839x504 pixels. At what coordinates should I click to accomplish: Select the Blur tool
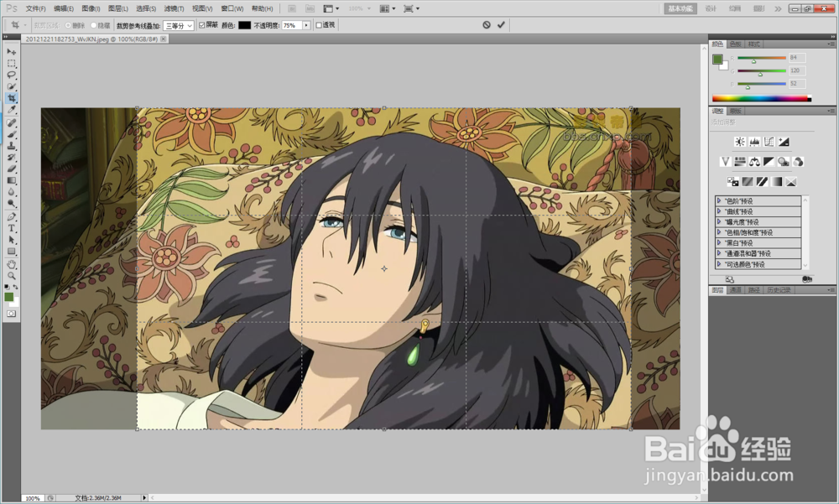coord(11,192)
